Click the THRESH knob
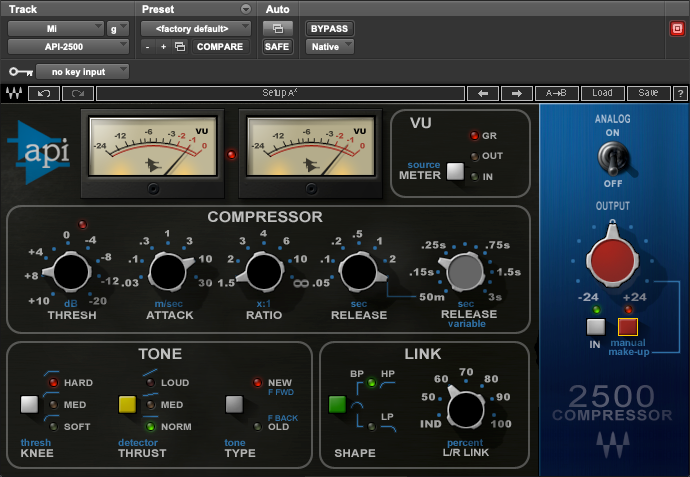The image size is (690, 477). (x=70, y=272)
